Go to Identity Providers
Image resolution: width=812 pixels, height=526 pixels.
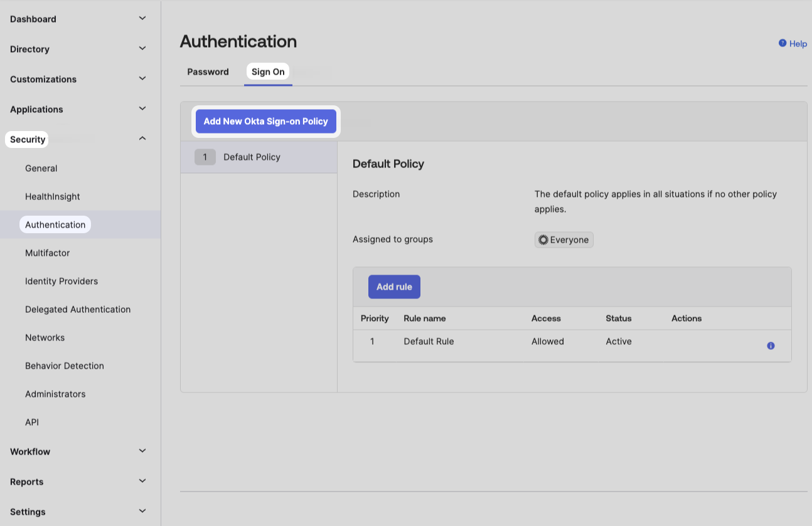click(61, 281)
